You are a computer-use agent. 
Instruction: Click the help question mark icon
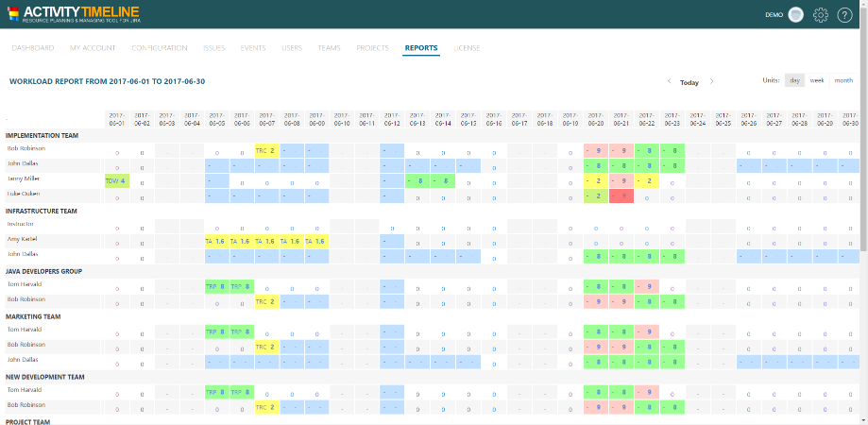(844, 15)
